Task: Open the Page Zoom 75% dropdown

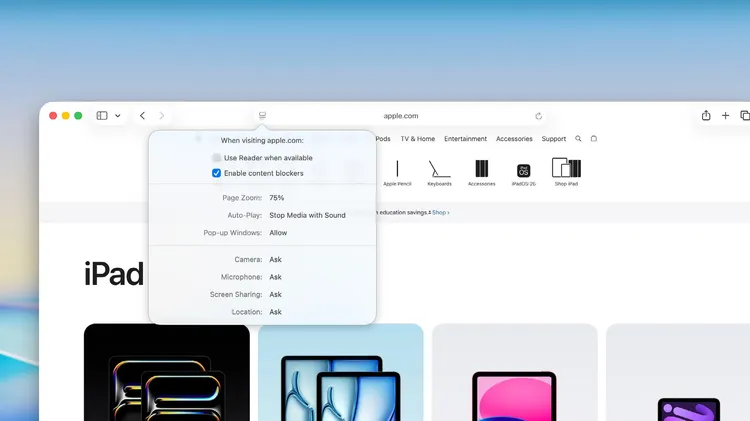Action: pyautogui.click(x=277, y=198)
